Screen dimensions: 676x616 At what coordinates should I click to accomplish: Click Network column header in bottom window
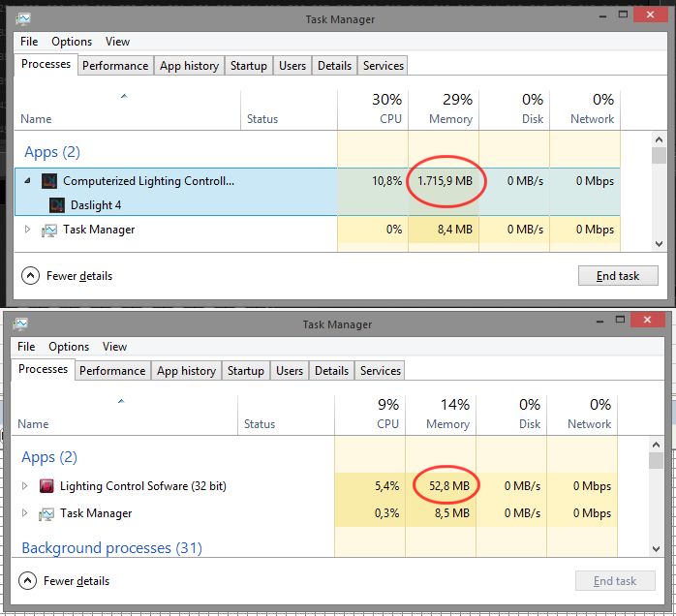[x=582, y=415]
